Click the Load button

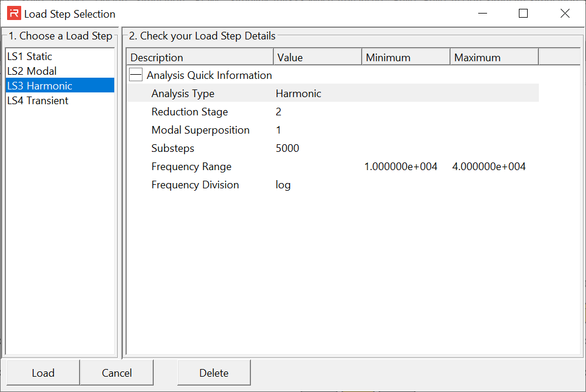click(x=43, y=373)
